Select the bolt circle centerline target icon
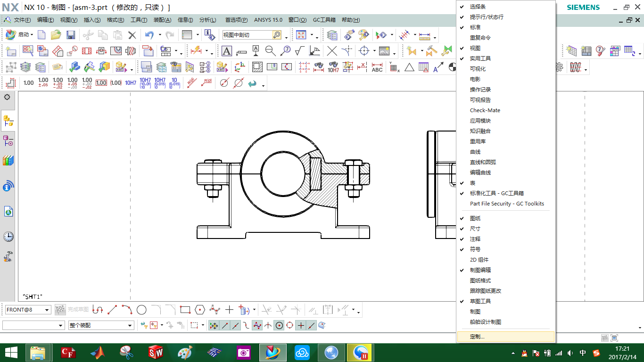 pyautogui.click(x=364, y=51)
